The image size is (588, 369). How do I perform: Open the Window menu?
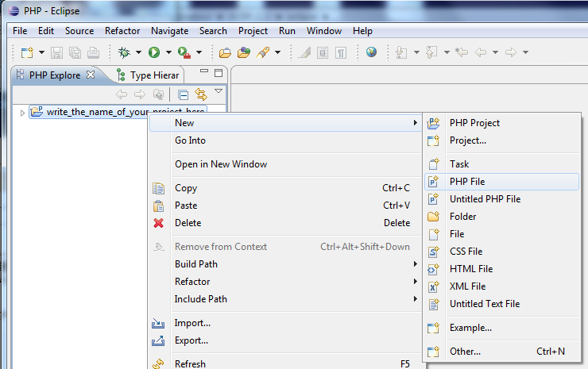coord(324,31)
